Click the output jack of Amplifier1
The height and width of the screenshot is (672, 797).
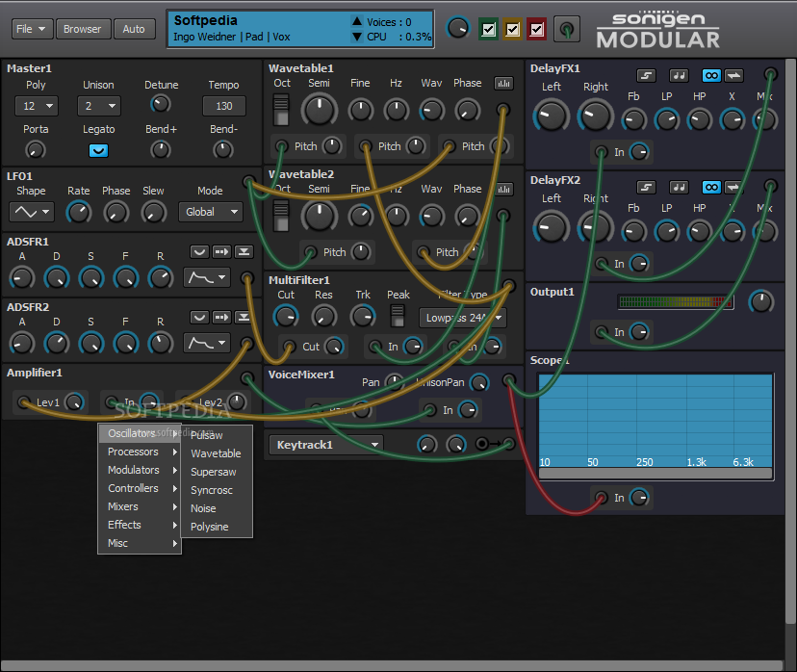click(247, 377)
